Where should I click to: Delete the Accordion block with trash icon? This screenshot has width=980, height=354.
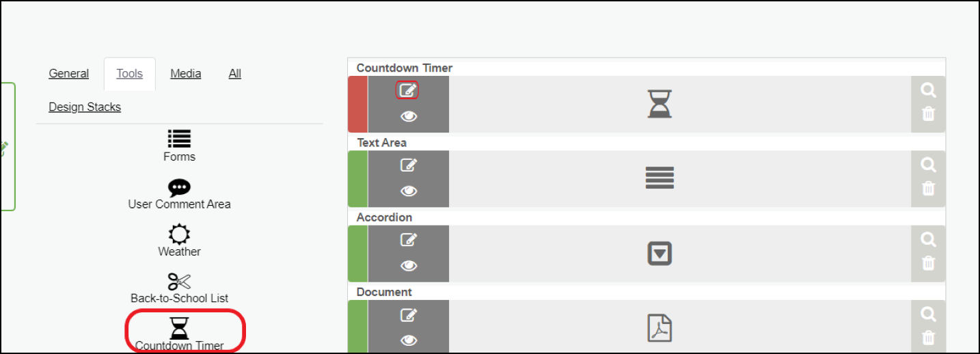(928, 263)
